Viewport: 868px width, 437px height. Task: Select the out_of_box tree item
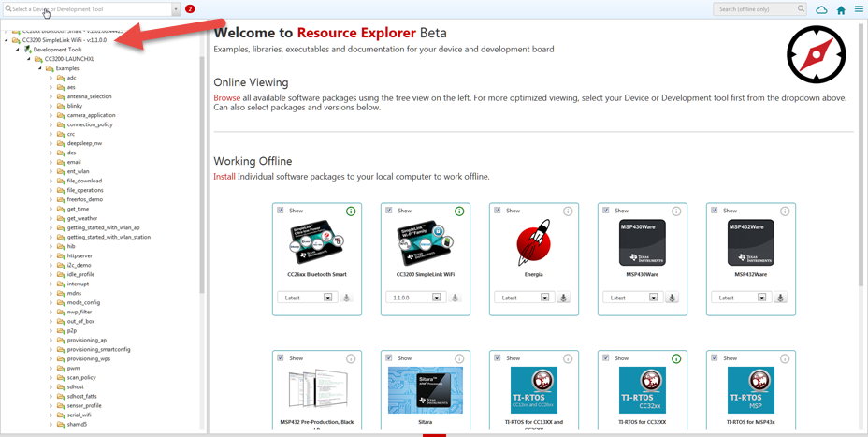point(80,321)
